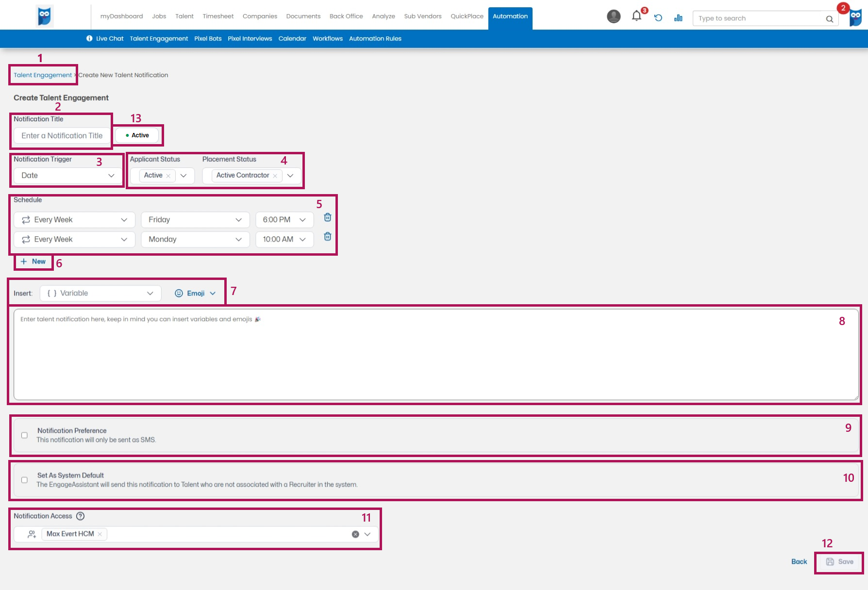Click the Notification Title input field

click(x=62, y=136)
